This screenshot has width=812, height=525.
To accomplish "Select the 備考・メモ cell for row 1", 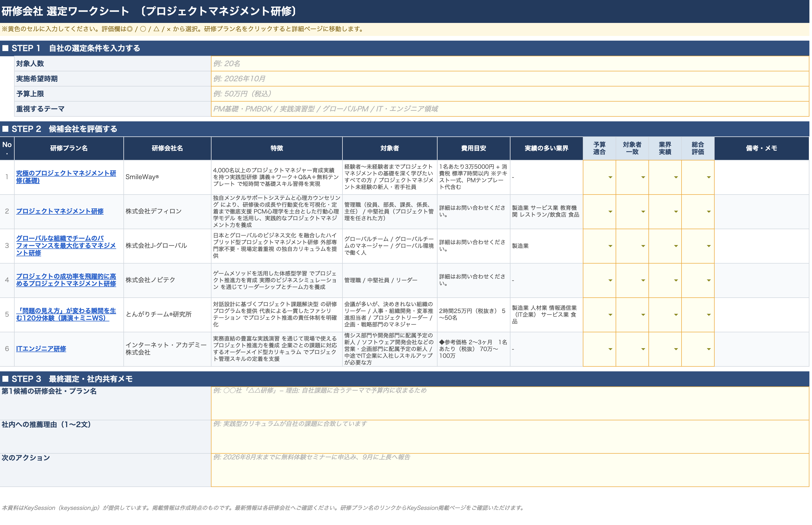I will tap(761, 177).
